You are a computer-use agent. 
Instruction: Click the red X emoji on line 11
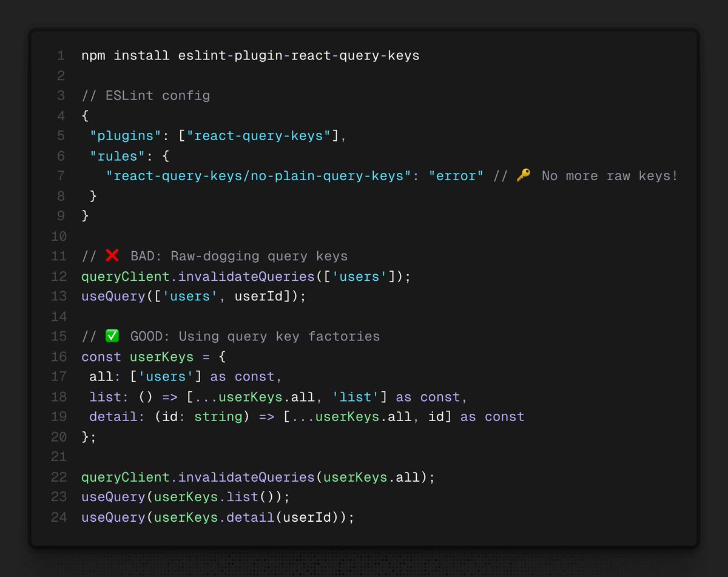click(x=112, y=256)
